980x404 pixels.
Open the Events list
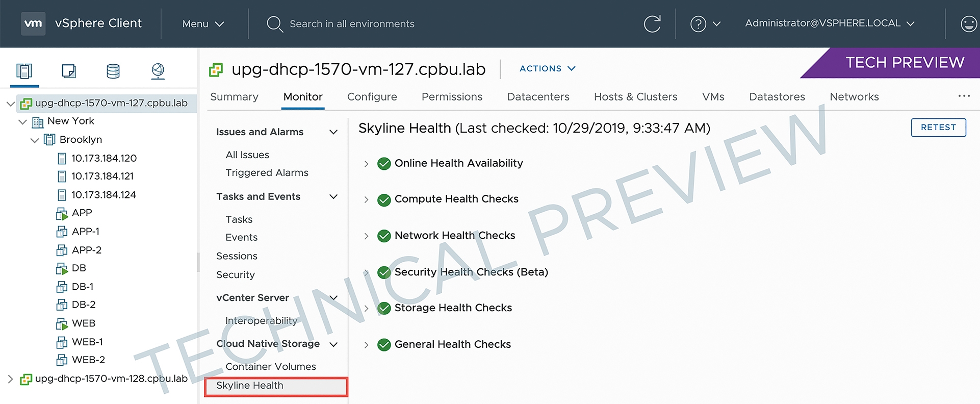(x=241, y=238)
